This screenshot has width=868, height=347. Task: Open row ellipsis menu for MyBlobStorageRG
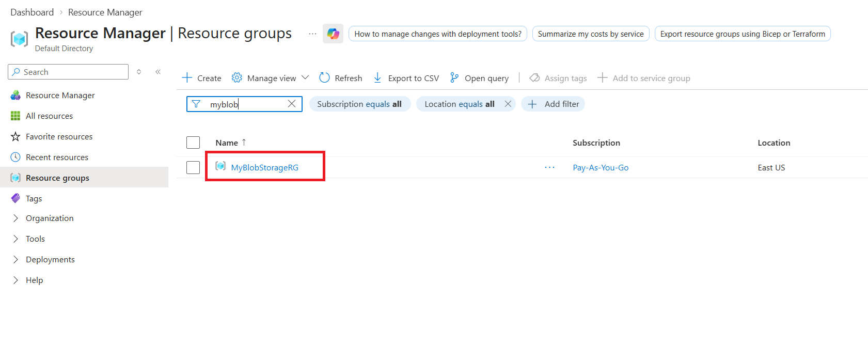coord(549,167)
